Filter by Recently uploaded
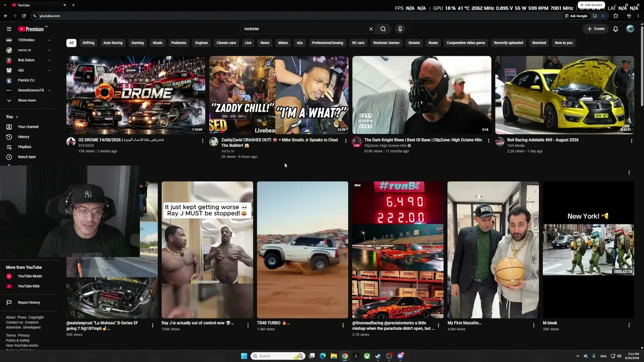 pos(508,43)
